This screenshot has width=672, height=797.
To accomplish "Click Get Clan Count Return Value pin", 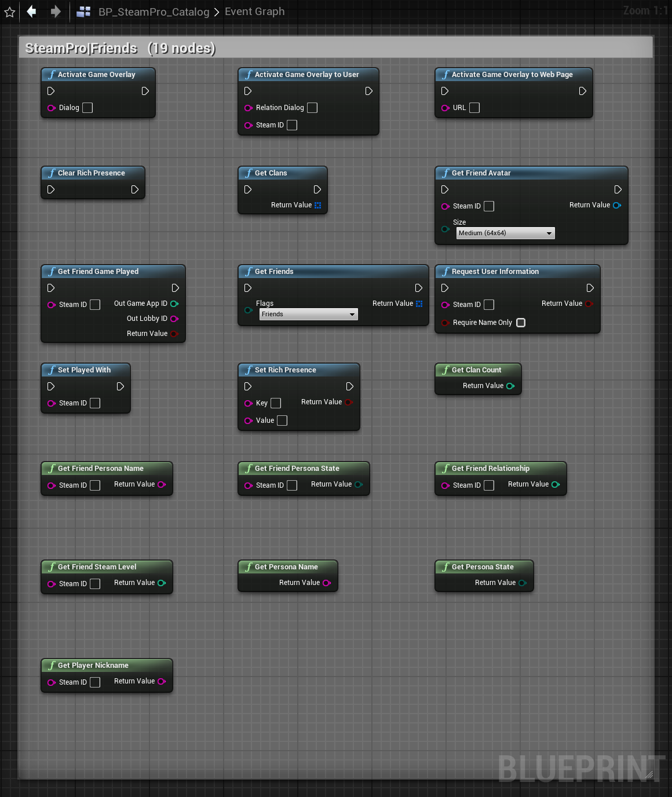I will (510, 386).
